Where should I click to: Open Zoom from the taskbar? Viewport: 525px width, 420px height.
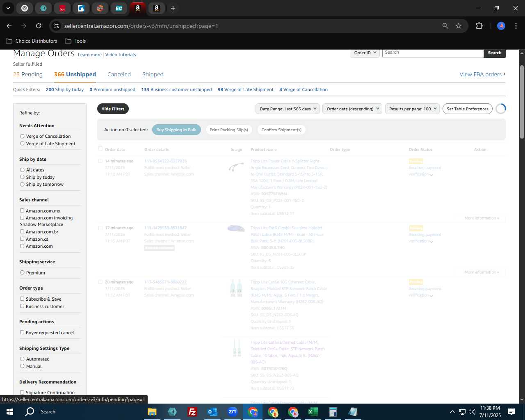pyautogui.click(x=233, y=412)
